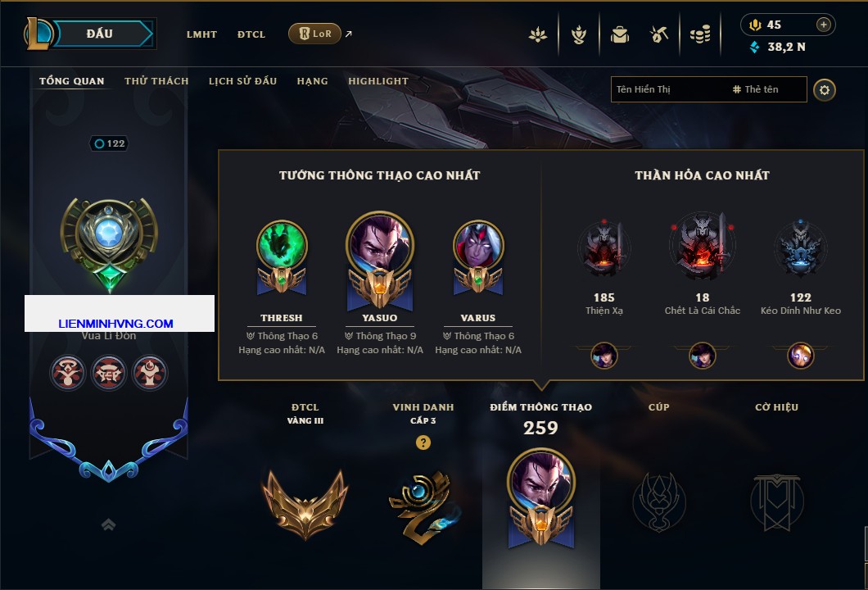The width and height of the screenshot is (868, 590).
Task: Click the ĐẤU play button
Action: (100, 34)
